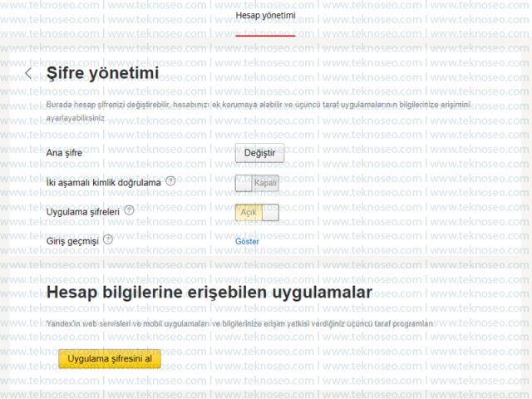
Task: Click the description starting 'Burada hesap şifrenizi'
Action: (x=258, y=111)
